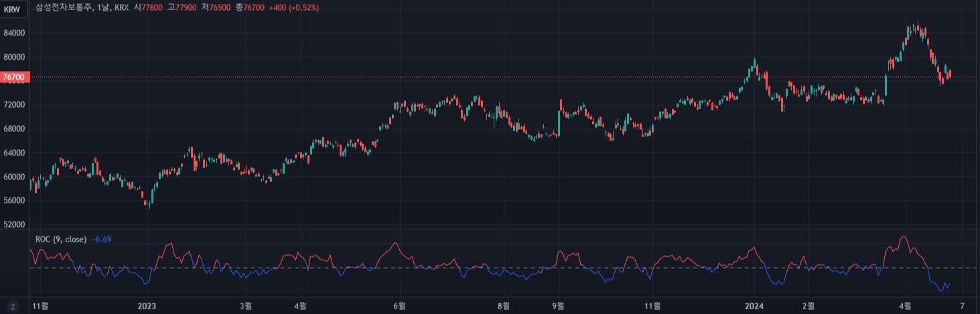Click the 8월 time axis label

[x=504, y=306]
